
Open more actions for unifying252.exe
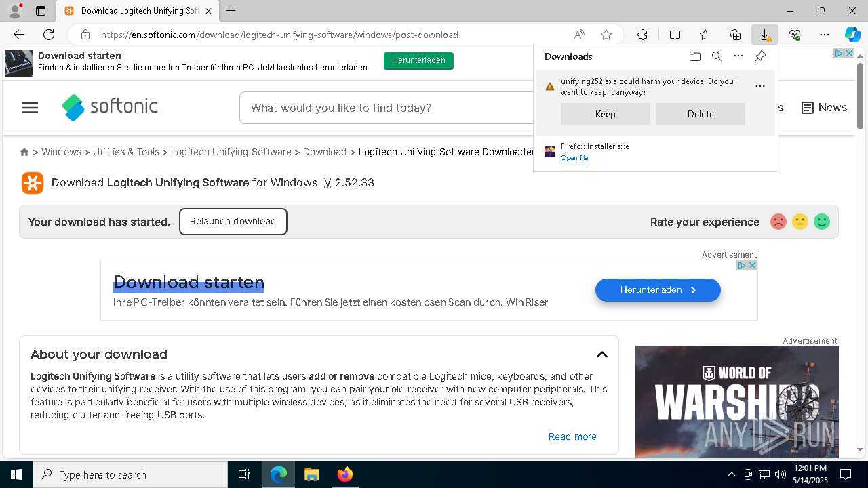(x=760, y=86)
